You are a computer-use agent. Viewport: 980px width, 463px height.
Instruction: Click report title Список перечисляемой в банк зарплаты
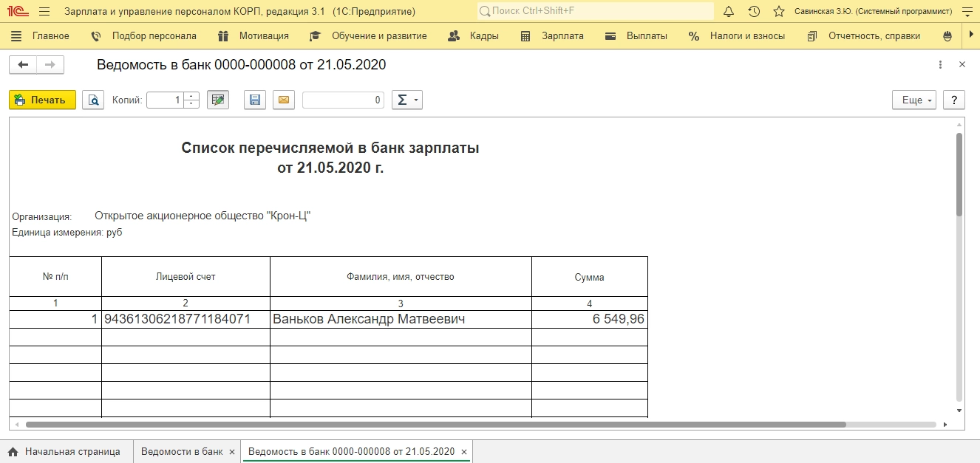point(330,148)
